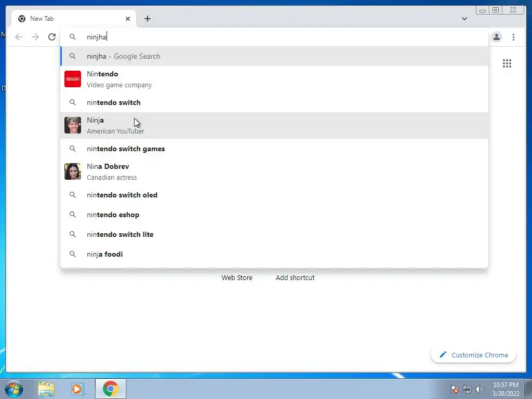The width and height of the screenshot is (532, 399).
Task: Choose the 'nintendo switch games' suggestion
Action: pyautogui.click(x=274, y=149)
